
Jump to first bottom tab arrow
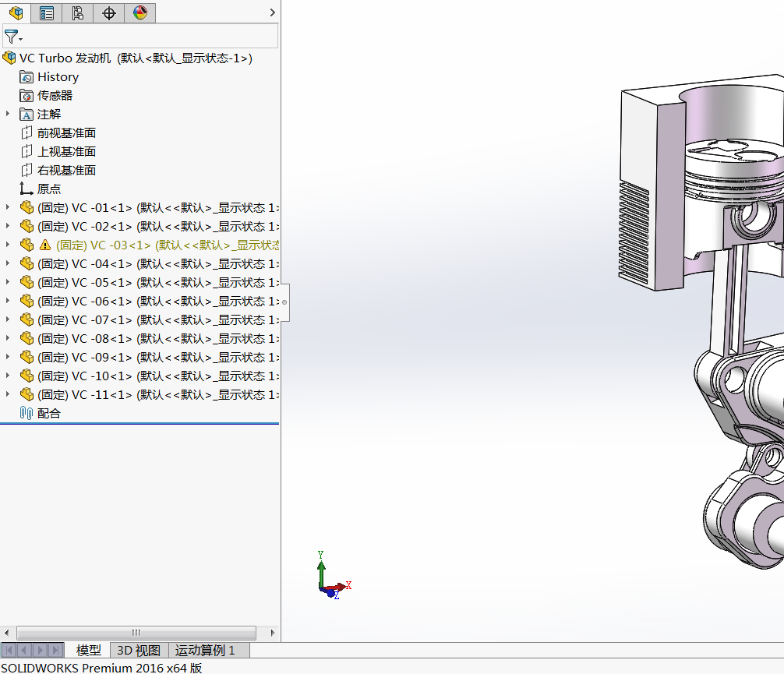(9, 650)
